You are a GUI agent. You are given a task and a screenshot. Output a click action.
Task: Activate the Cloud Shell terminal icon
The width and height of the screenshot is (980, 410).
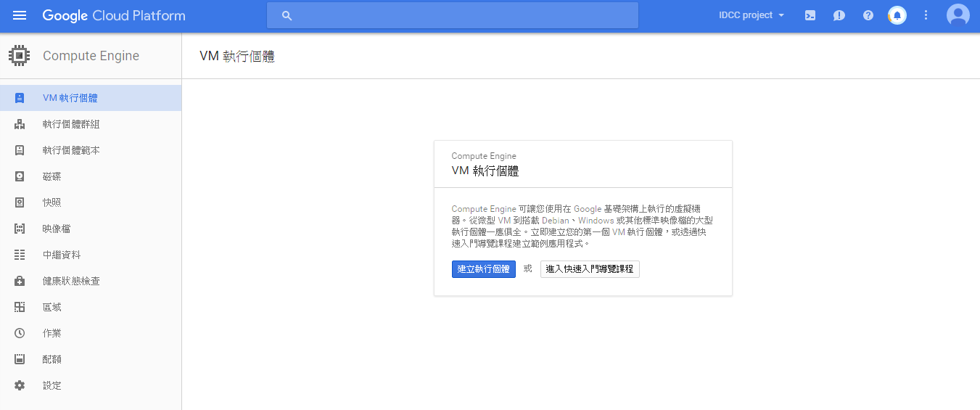point(810,15)
